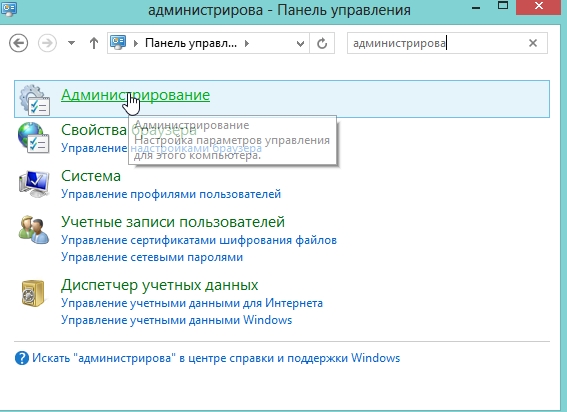Open the Система heading link

pyautogui.click(x=91, y=176)
